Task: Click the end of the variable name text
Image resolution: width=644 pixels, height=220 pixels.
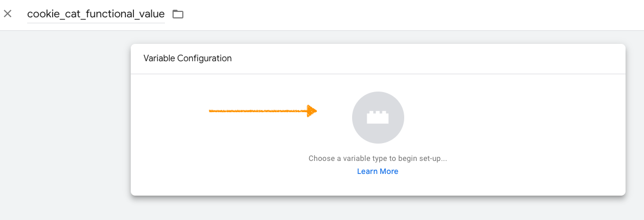Action: [164, 15]
